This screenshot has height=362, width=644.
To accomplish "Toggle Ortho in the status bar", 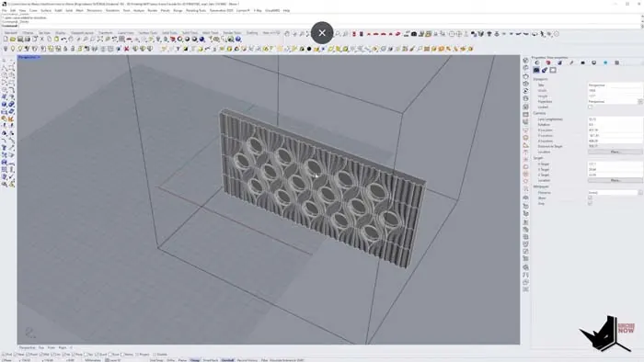I will tap(170, 360).
